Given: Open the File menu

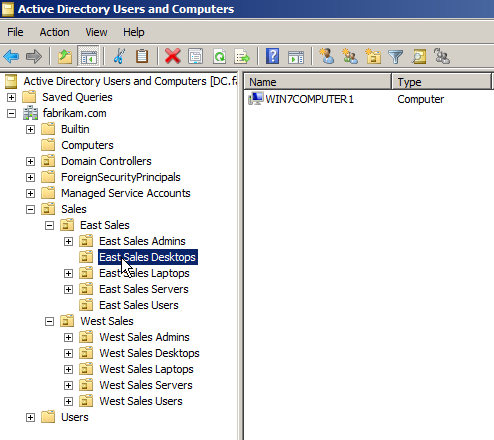Looking at the screenshot, I should pos(15,32).
